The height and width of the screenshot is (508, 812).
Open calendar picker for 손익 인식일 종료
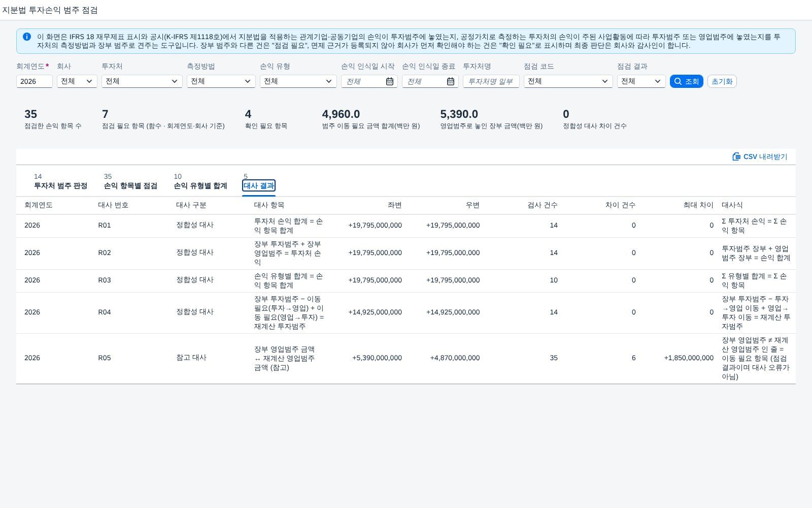tap(451, 81)
